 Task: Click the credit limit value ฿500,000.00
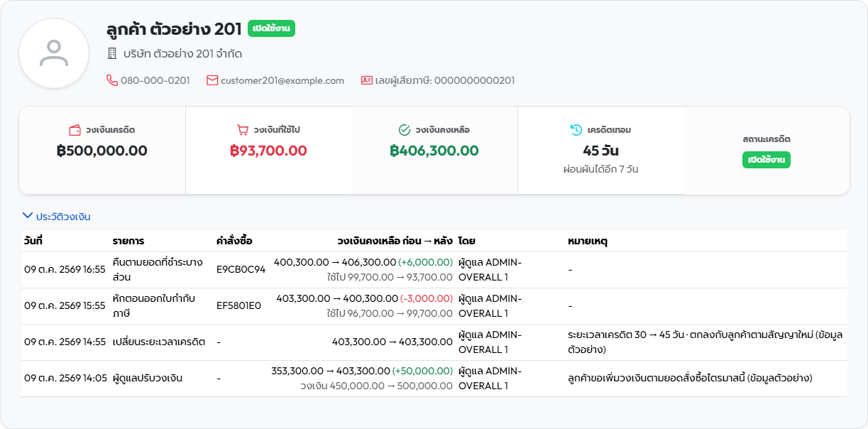tap(102, 151)
